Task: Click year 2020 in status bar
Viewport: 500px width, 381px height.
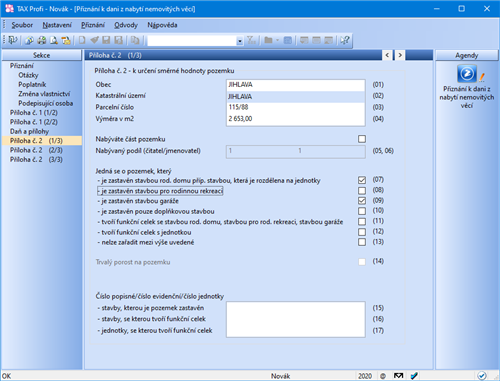Action: [365, 376]
